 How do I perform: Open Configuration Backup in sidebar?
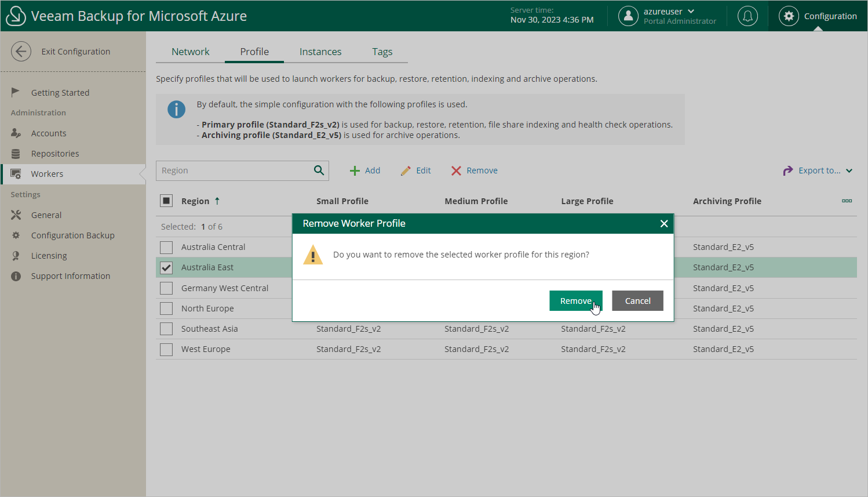click(x=72, y=235)
